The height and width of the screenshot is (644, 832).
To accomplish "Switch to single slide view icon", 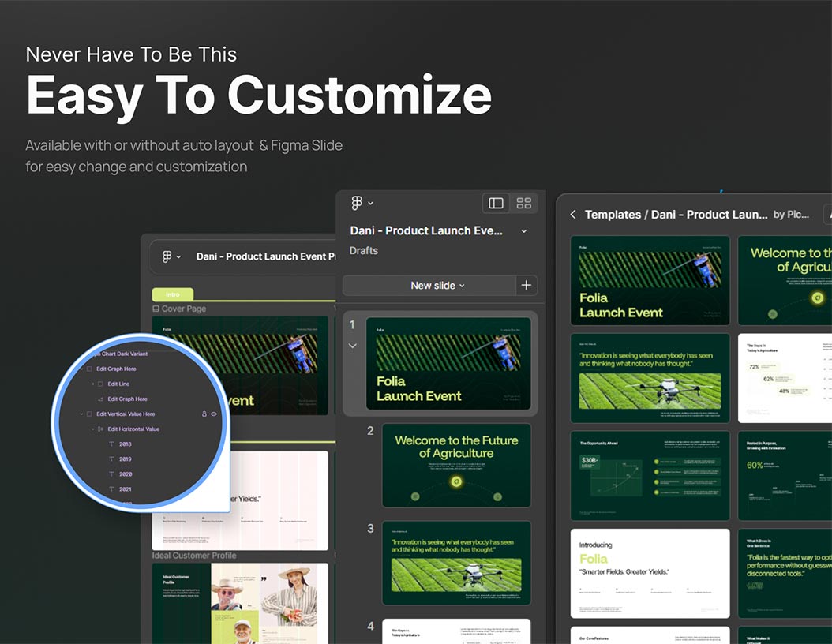I will (496, 204).
